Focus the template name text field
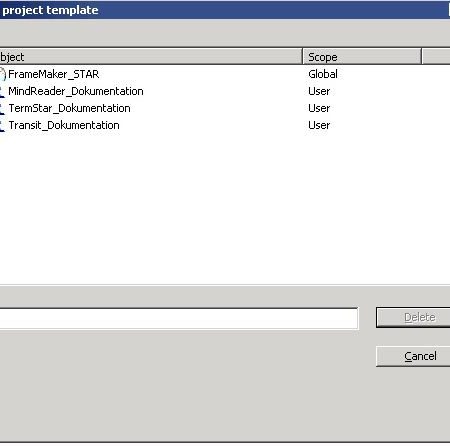The height and width of the screenshot is (446, 450). (179, 319)
